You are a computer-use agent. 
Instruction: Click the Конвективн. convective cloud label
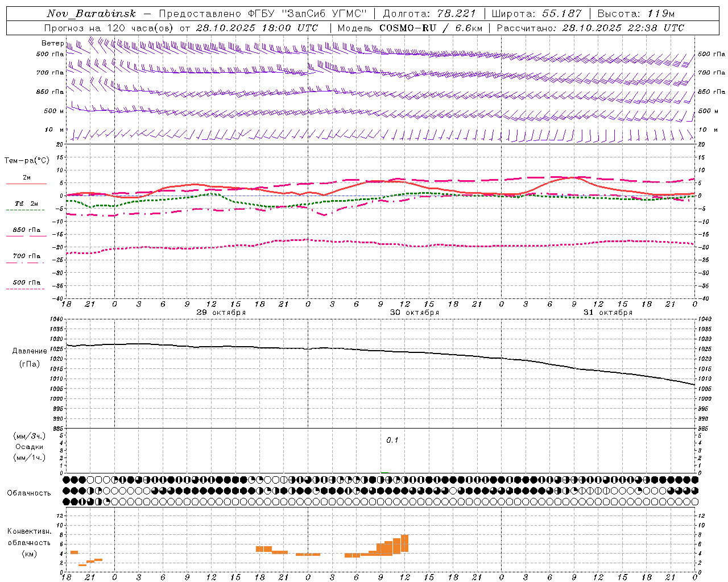click(x=30, y=531)
